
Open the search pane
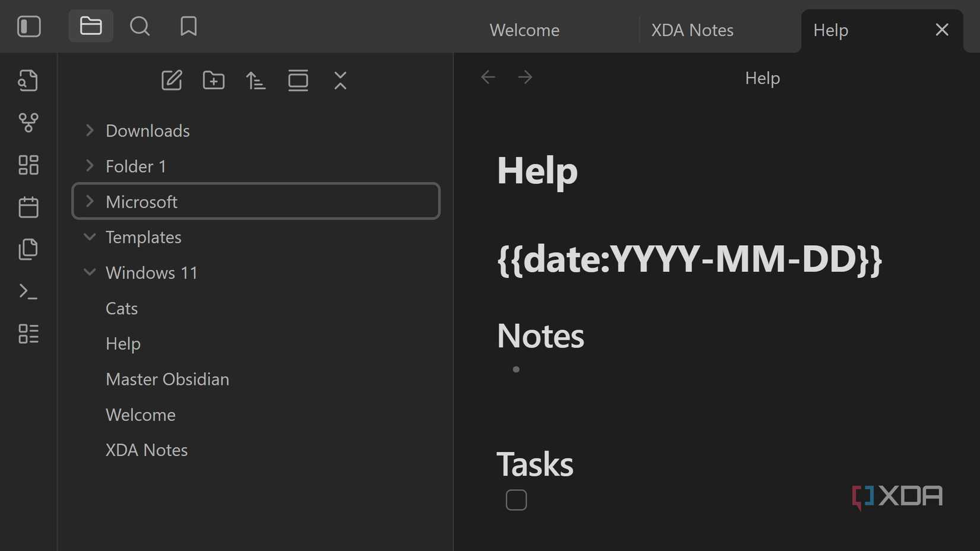tap(140, 26)
